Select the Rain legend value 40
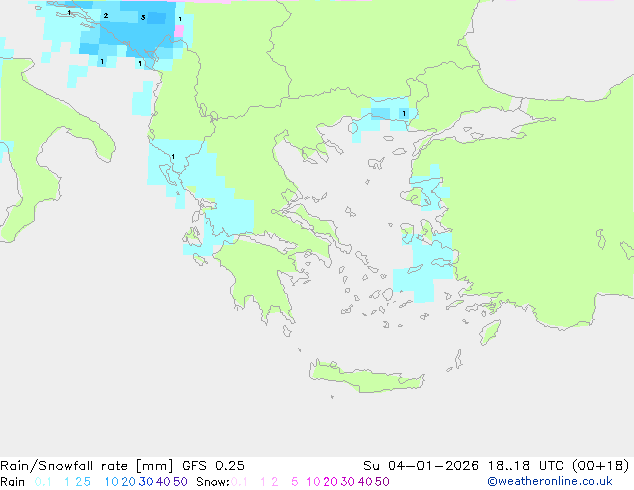The image size is (634, 490). click(x=163, y=482)
